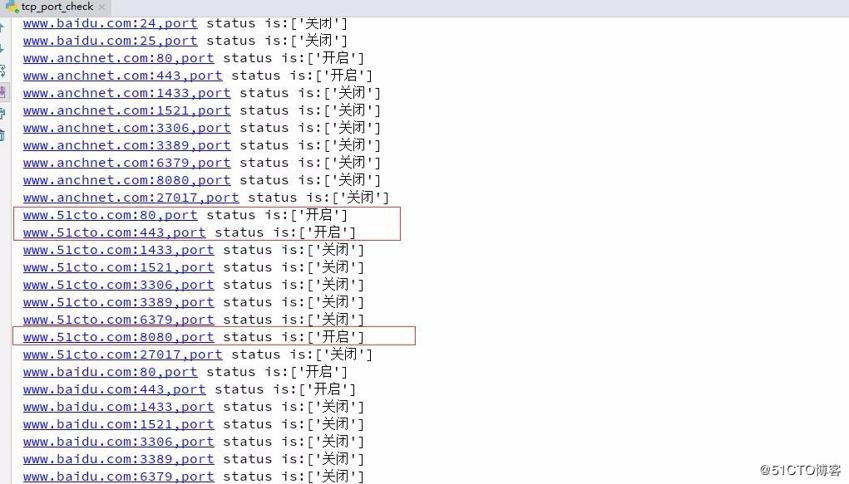Viewport: 849px width, 484px height.
Task: Visit the www.51cto.com:443,port link
Action: pos(114,233)
